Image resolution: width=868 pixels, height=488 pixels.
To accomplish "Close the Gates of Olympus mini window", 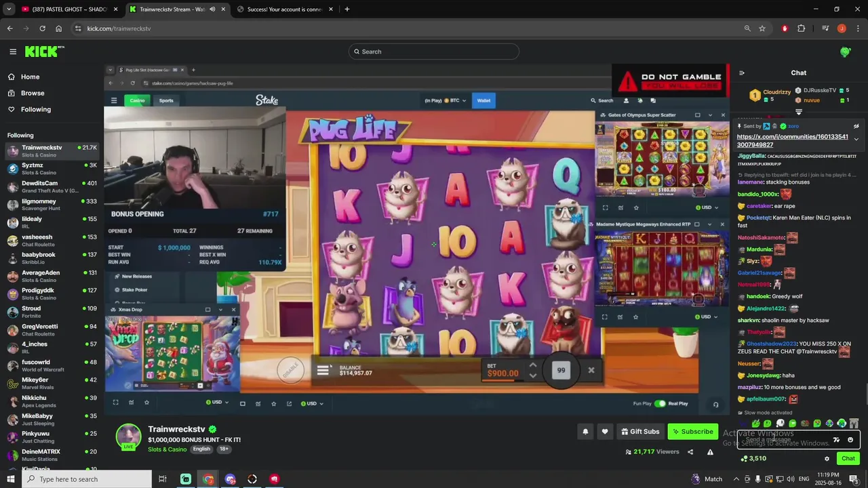I will (723, 115).
